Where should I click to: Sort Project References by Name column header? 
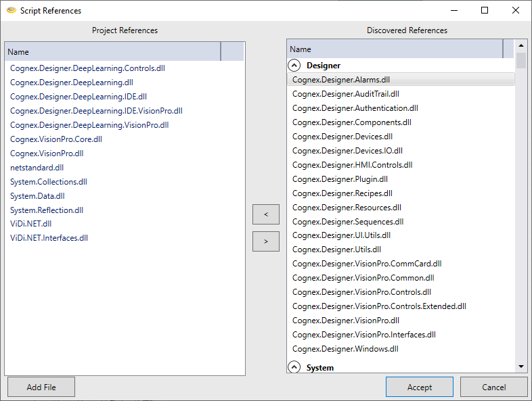tap(112, 52)
